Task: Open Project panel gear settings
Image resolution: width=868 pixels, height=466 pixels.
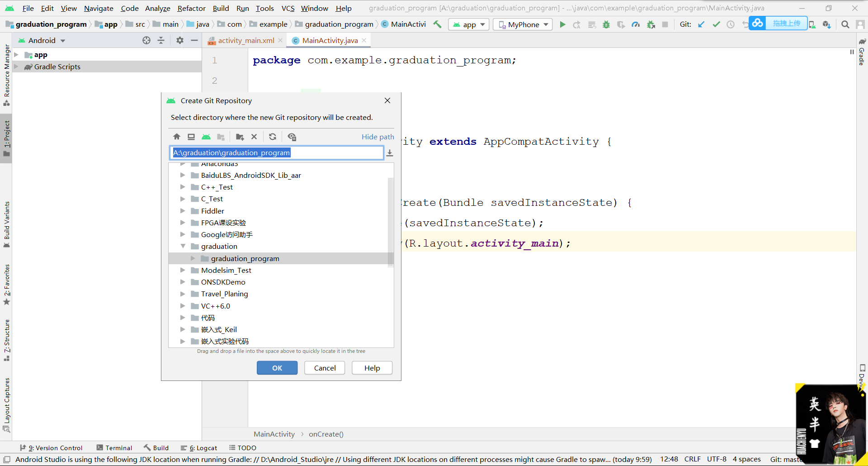Action: (180, 40)
